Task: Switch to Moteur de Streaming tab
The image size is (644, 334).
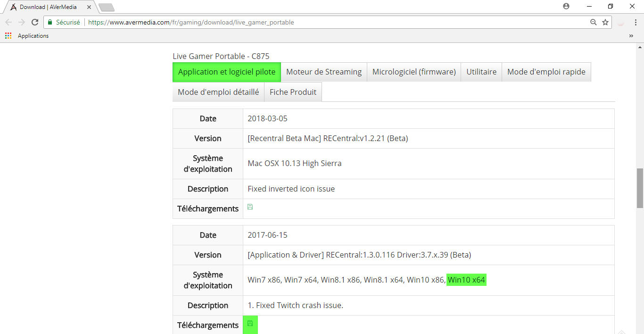Action: [x=324, y=72]
